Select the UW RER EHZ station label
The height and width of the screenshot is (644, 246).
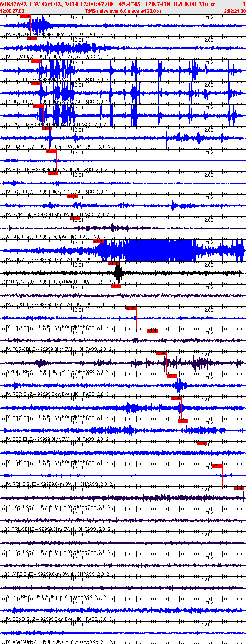(x=18, y=394)
